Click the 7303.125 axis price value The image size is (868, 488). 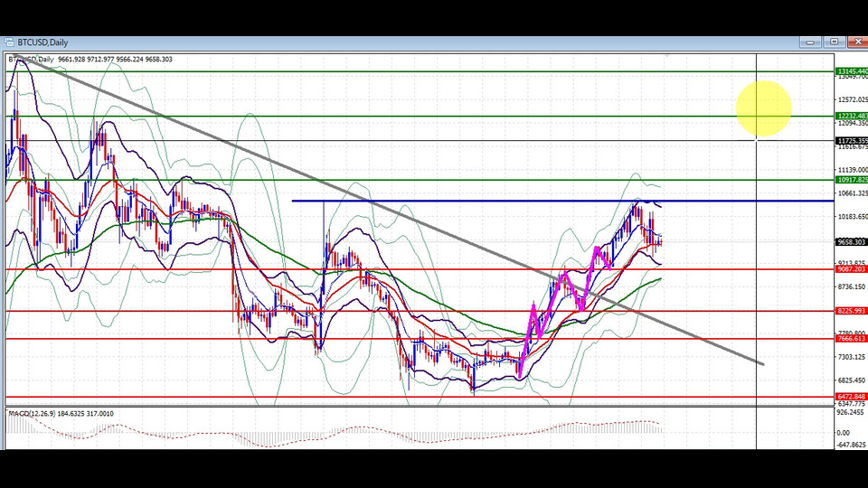[x=853, y=357]
